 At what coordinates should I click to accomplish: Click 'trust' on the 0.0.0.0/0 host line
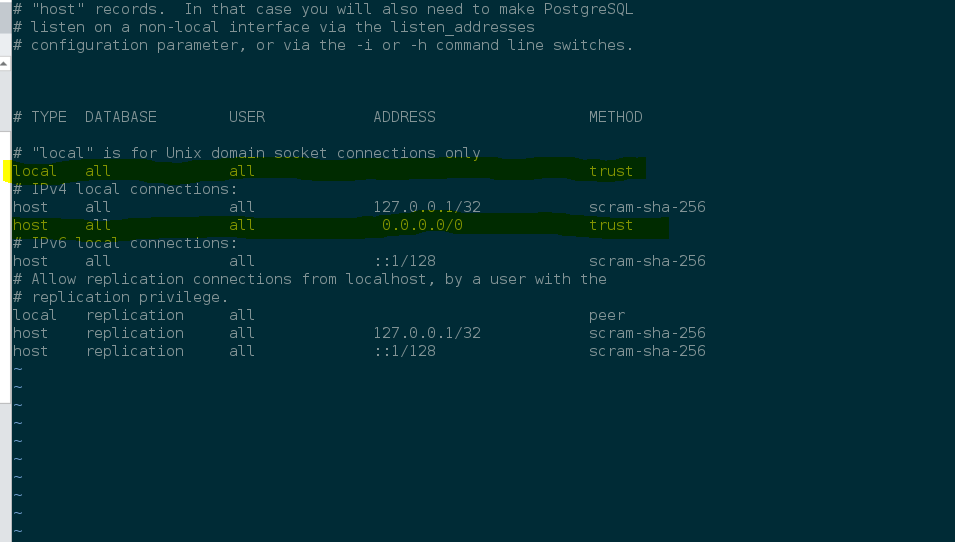click(611, 225)
